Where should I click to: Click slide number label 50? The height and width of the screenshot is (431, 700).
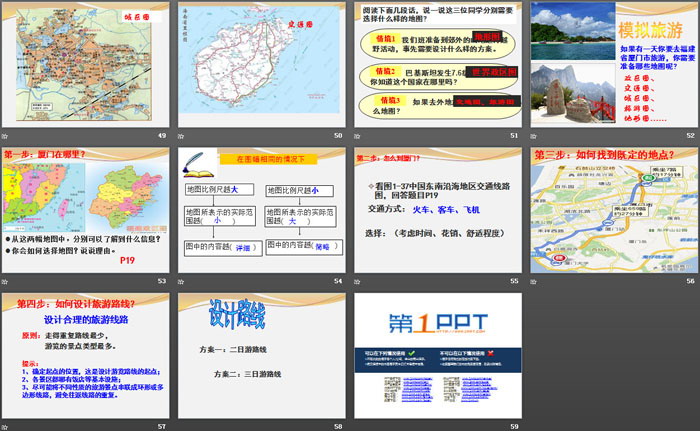[x=338, y=135]
